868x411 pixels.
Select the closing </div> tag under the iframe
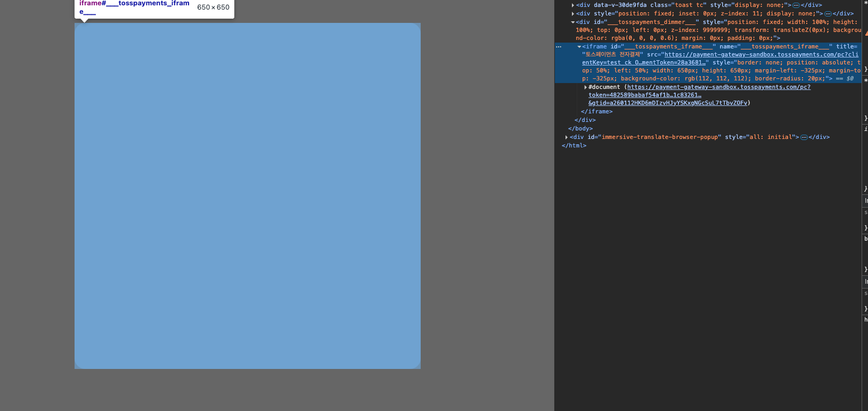585,120
